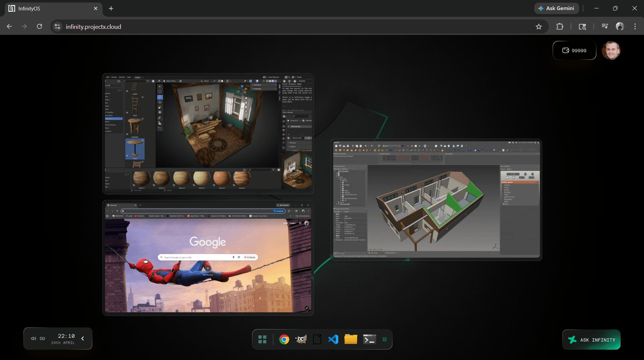The height and width of the screenshot is (360, 644).
Task: Open the Chrome three-dot menu
Action: point(635,27)
